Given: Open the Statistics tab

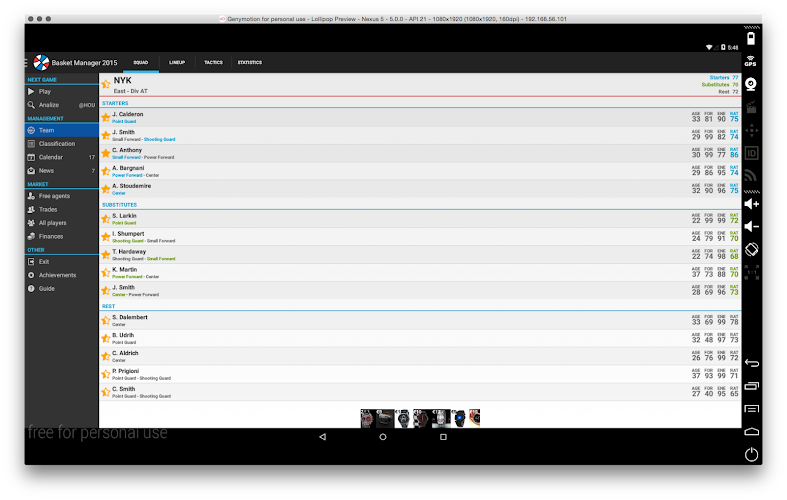Looking at the screenshot, I should click(249, 63).
